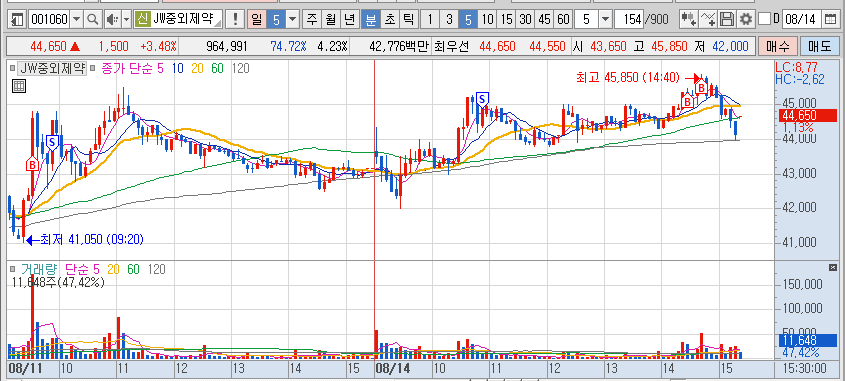Close the volume panel with x icon

pyautogui.click(x=832, y=268)
